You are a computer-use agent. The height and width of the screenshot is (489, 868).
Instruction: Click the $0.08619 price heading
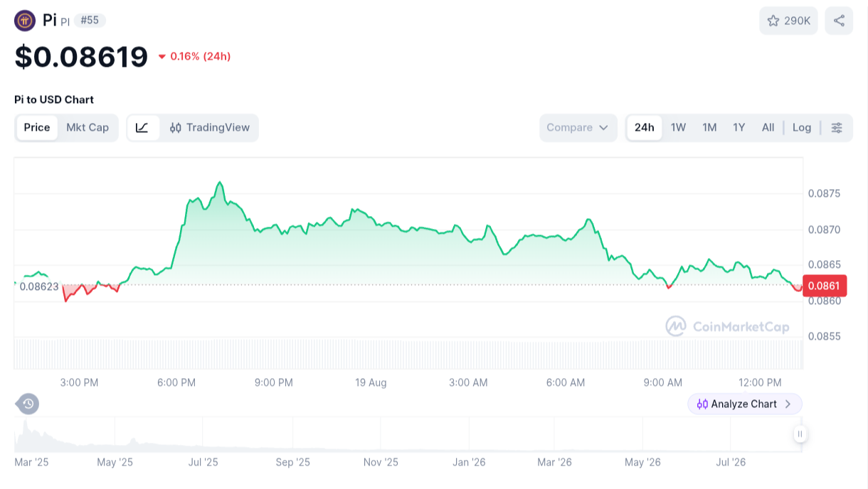[x=81, y=57]
